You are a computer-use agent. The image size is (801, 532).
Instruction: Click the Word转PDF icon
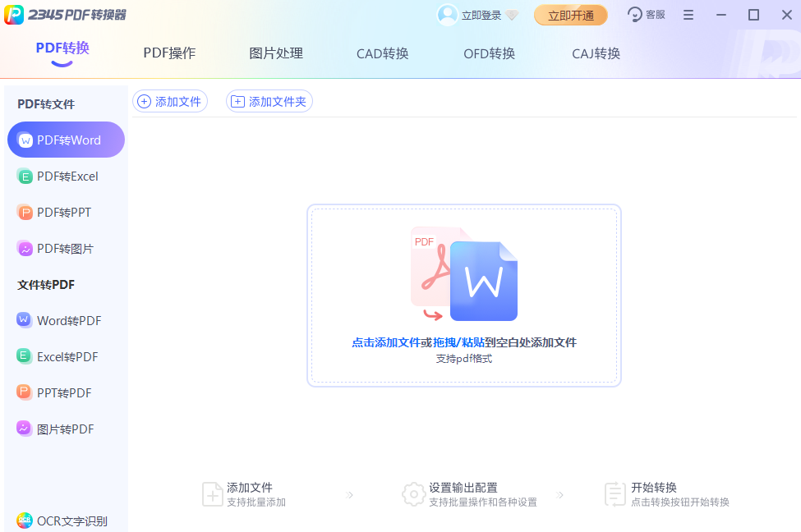pos(24,320)
